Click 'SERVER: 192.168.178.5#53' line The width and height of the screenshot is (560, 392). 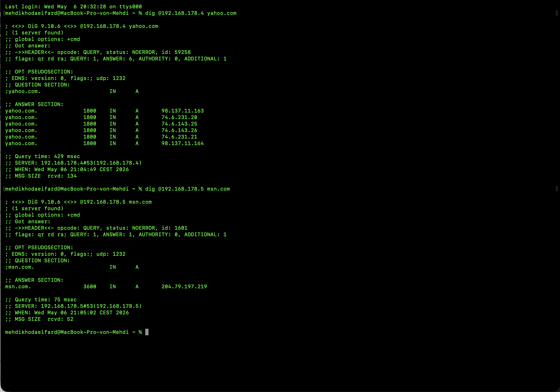(x=73, y=306)
